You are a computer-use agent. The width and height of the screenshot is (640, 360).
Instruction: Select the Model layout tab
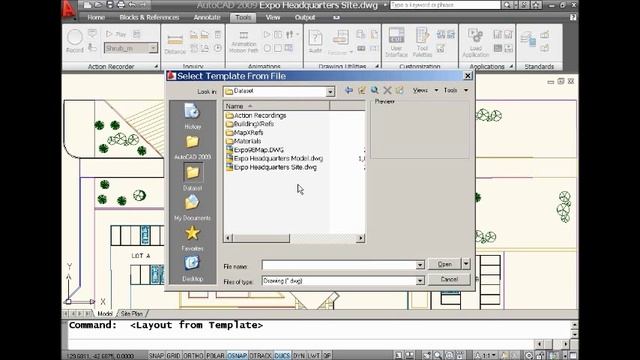[x=104, y=314]
